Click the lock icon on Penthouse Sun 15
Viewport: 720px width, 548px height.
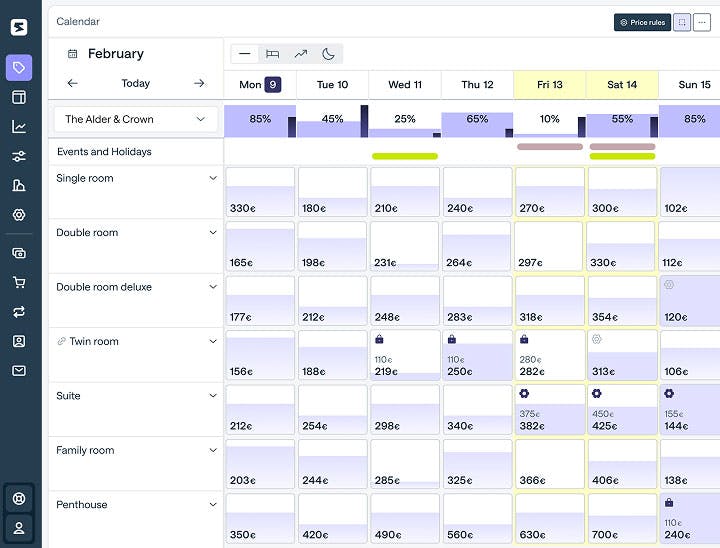669,502
